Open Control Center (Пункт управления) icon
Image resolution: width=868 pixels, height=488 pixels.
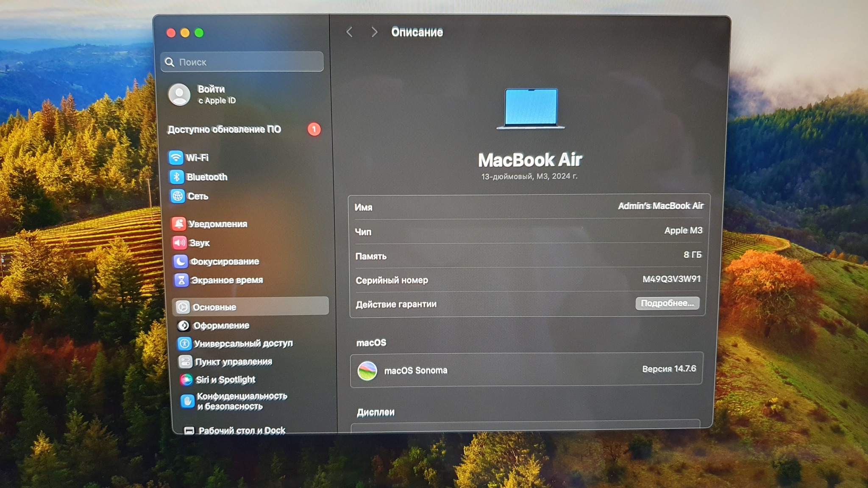coord(185,362)
